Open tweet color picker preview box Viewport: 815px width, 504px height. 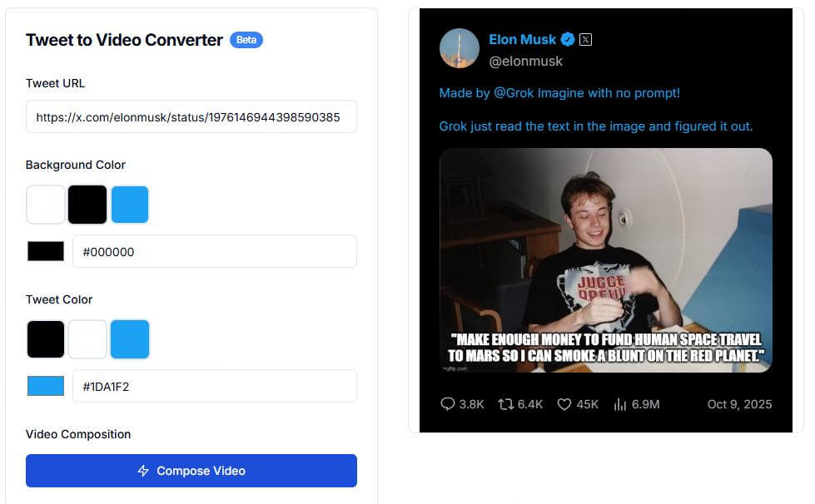46,386
